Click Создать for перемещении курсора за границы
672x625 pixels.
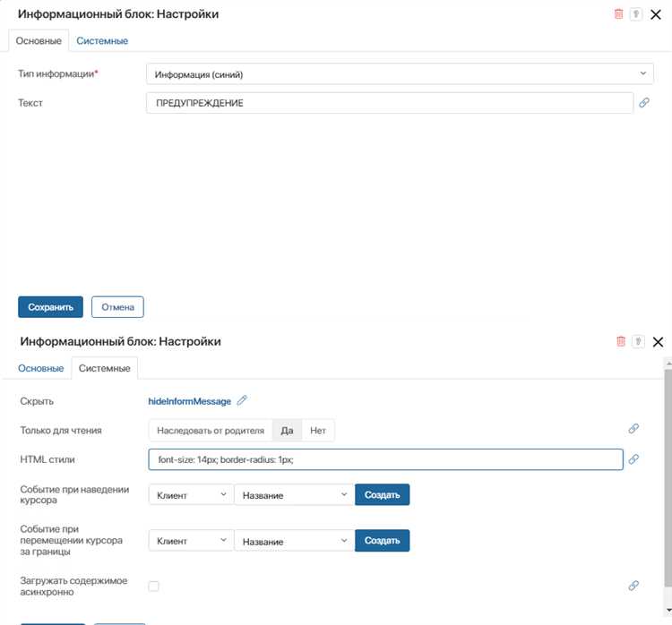click(383, 541)
